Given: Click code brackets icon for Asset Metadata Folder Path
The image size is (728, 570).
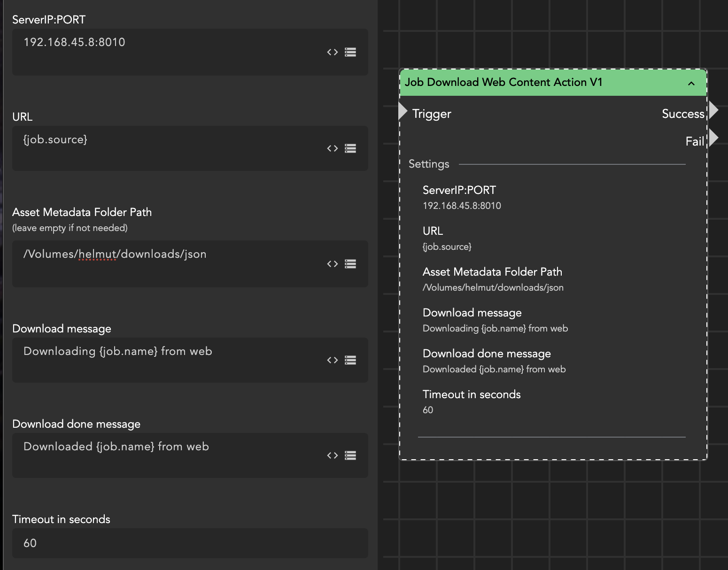Looking at the screenshot, I should pos(333,264).
